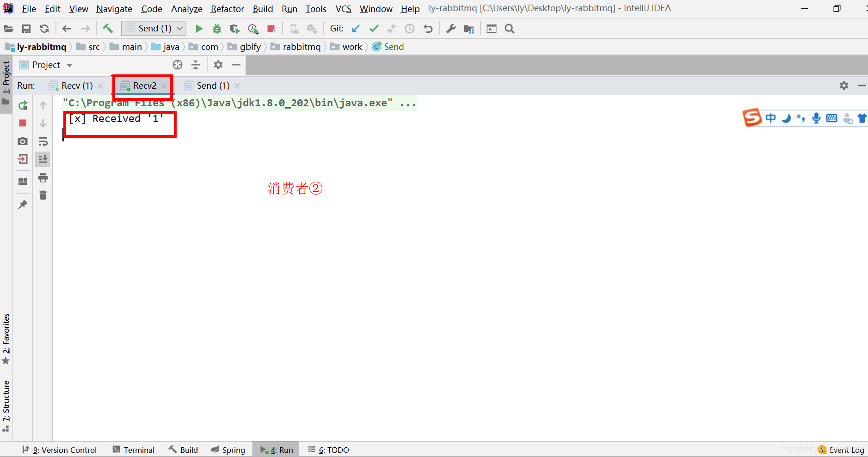Open the Navigate menu
The image size is (868, 457).
point(114,9)
